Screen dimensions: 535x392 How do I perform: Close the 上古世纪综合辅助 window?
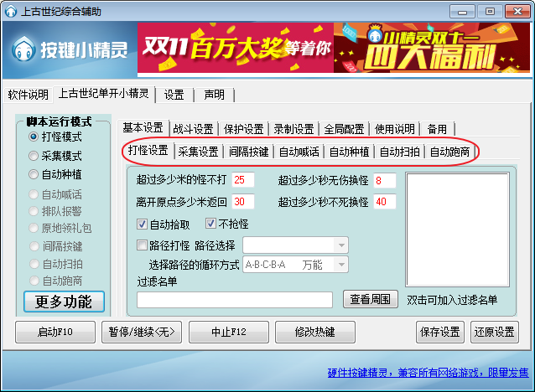click(x=517, y=12)
